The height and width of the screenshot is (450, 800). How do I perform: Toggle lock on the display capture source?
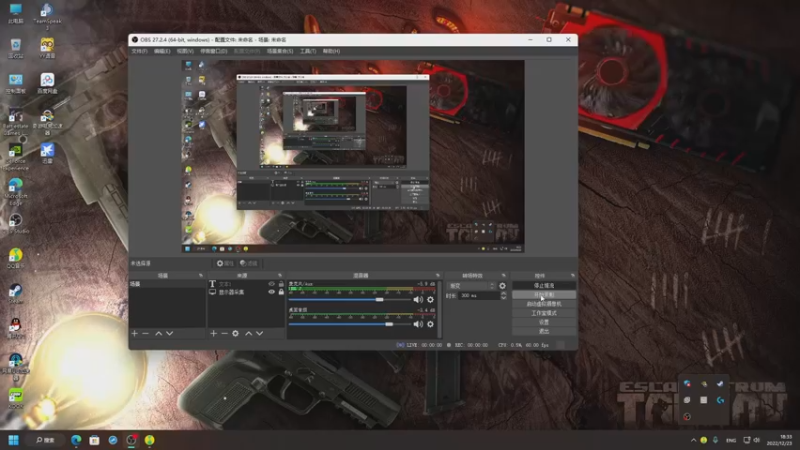(x=281, y=292)
